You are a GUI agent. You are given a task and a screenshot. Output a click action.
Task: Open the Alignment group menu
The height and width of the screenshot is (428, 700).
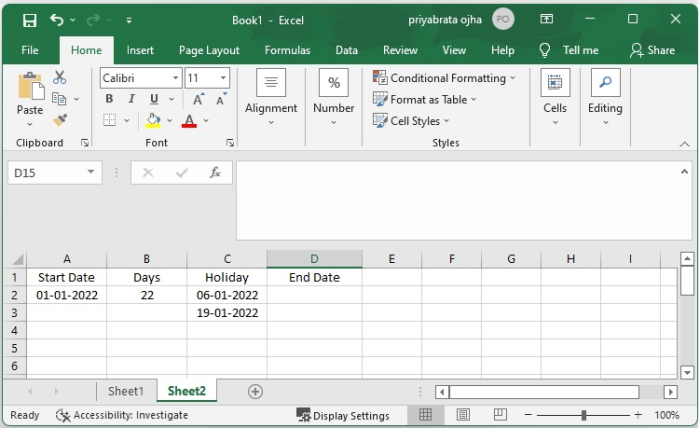pyautogui.click(x=271, y=97)
